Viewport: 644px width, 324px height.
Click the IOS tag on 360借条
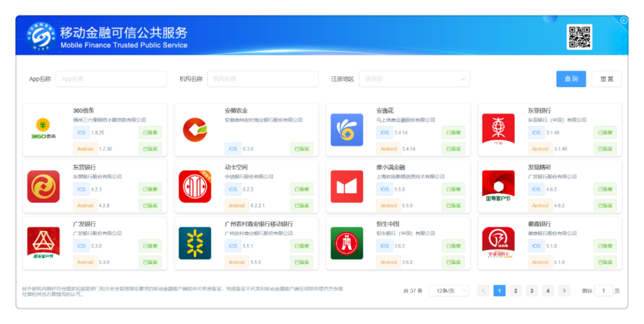point(81,132)
